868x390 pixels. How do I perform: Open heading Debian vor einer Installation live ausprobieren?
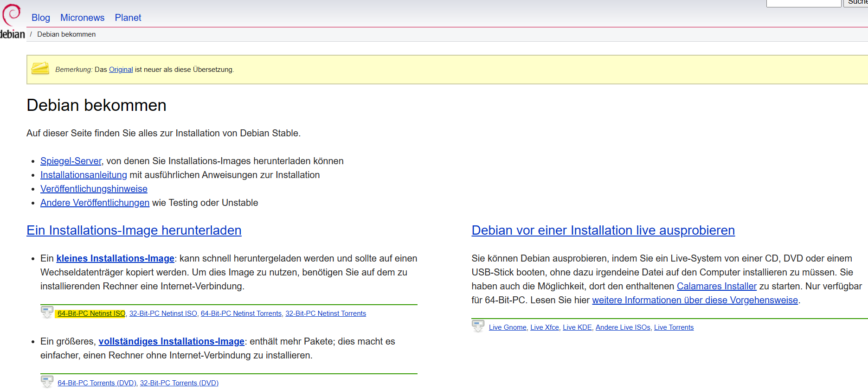tap(603, 230)
